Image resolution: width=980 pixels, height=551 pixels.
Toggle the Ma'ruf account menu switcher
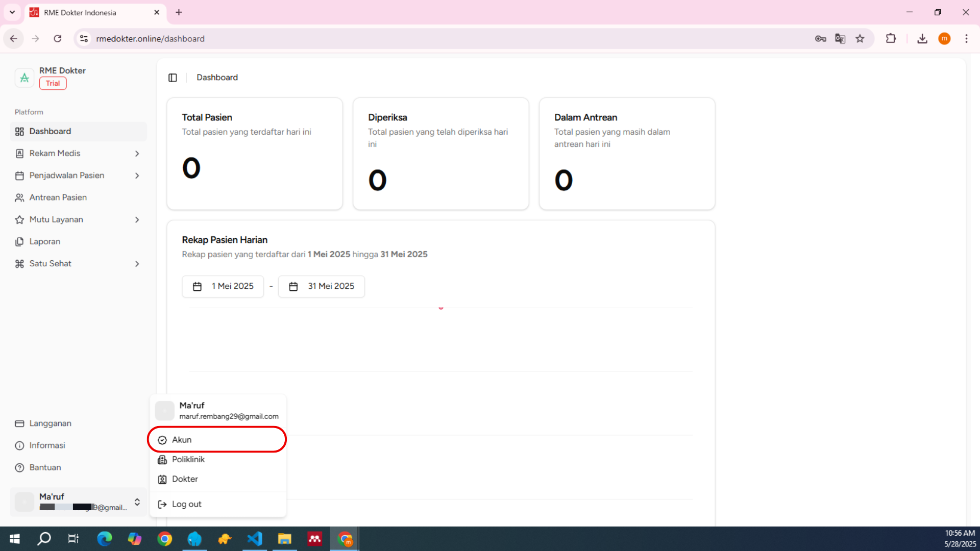137,502
